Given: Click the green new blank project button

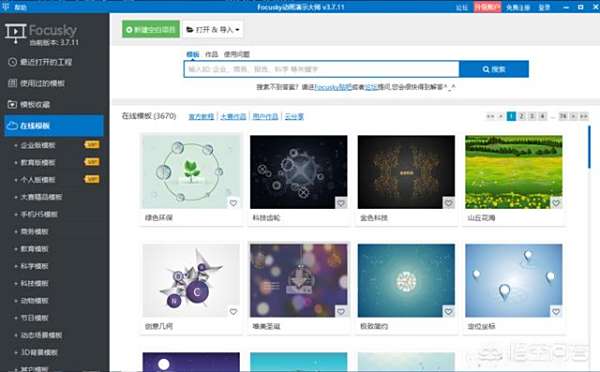Looking at the screenshot, I should (x=151, y=29).
